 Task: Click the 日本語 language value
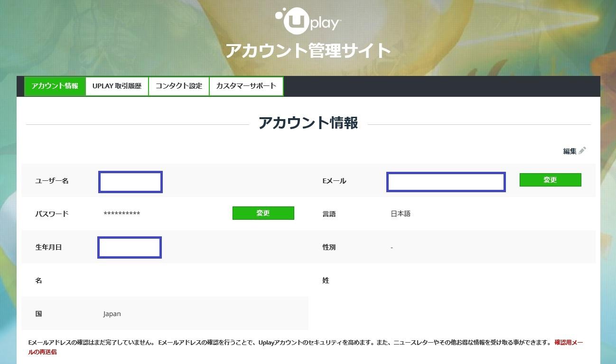(401, 214)
